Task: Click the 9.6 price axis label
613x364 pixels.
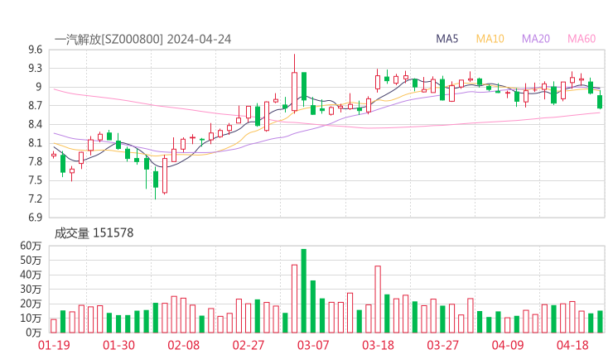Action: (x=35, y=50)
